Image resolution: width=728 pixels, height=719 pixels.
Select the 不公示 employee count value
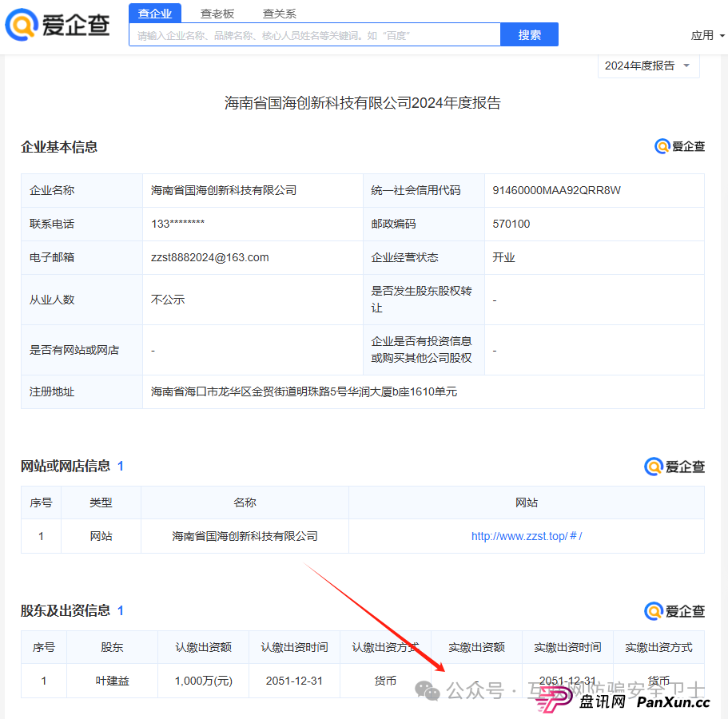(168, 300)
